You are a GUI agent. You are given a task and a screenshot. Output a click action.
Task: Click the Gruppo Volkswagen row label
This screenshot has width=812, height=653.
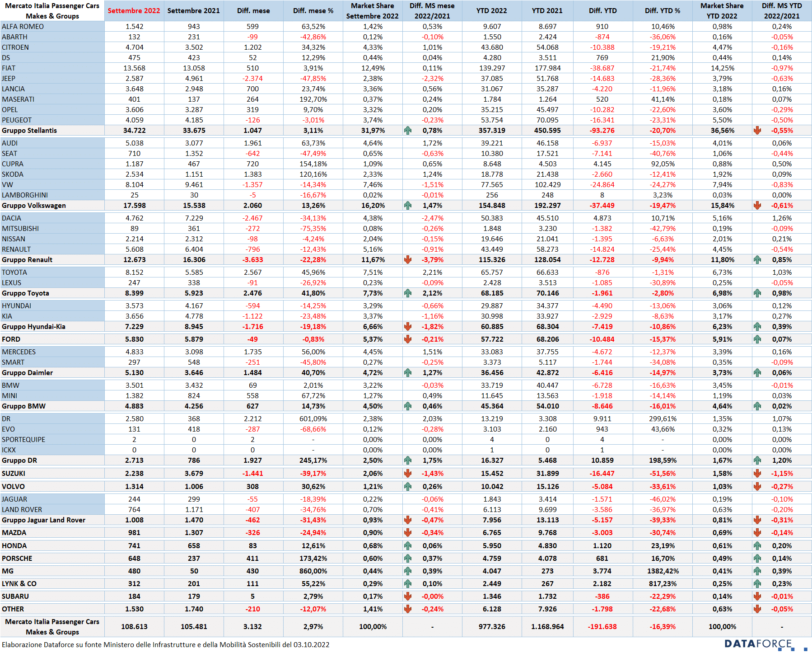pos(34,206)
